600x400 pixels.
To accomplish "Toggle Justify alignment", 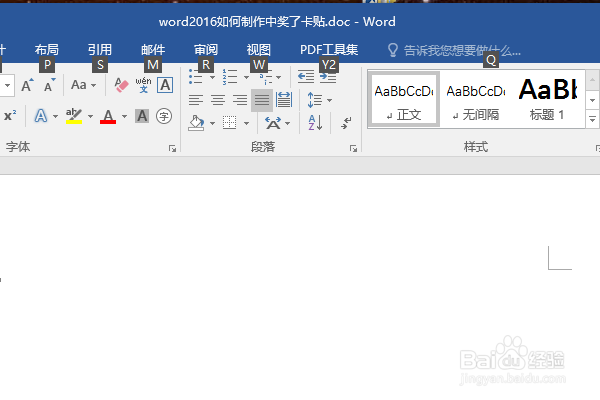I will point(262,100).
